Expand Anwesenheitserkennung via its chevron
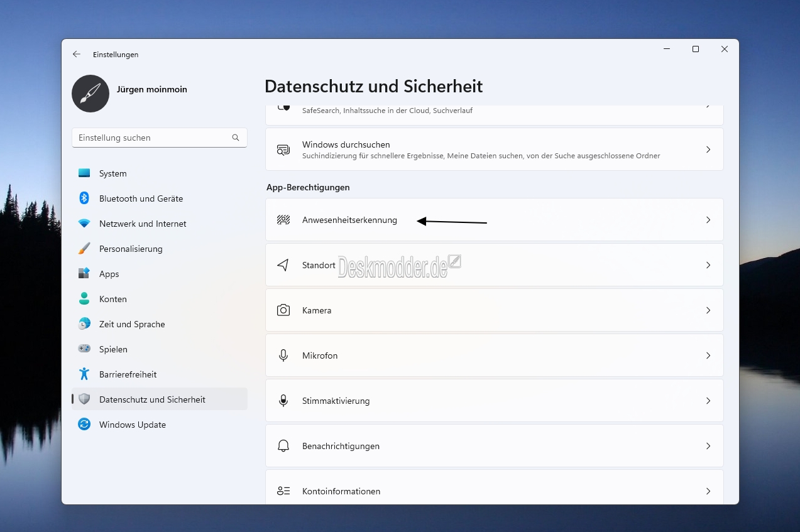The height and width of the screenshot is (532, 800). tap(708, 220)
